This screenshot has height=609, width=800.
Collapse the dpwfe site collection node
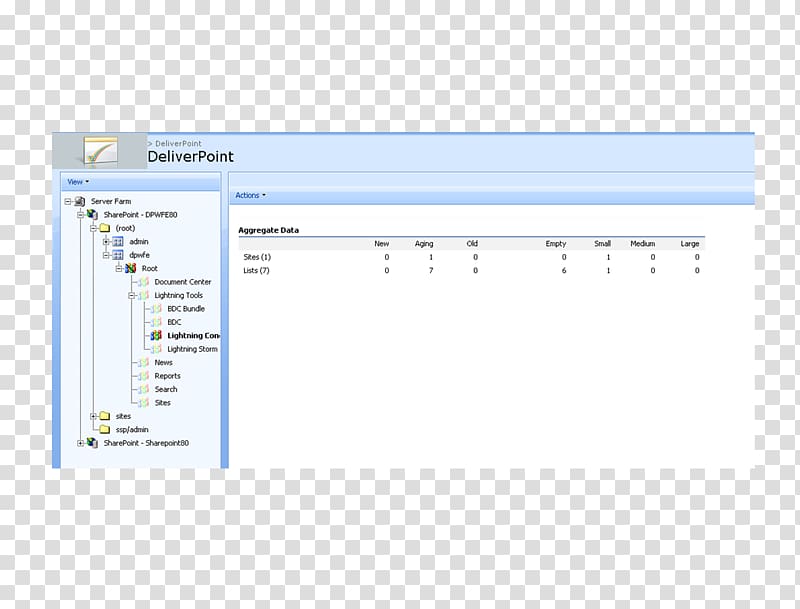pos(106,255)
